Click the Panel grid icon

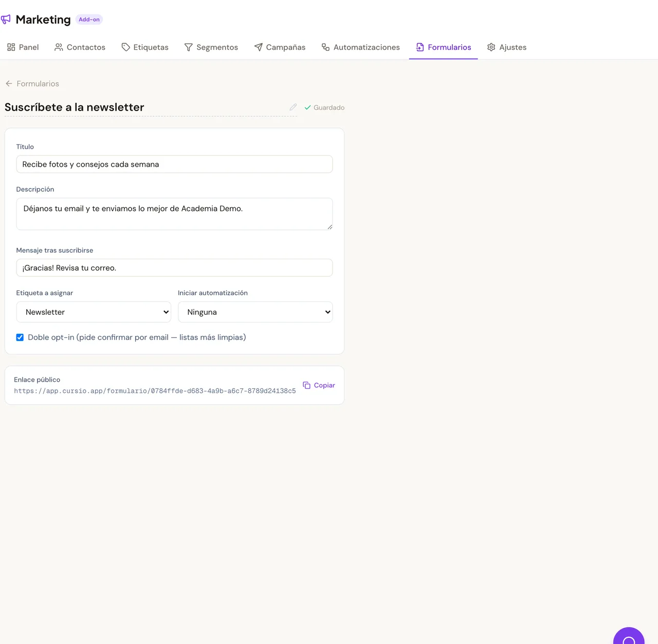(11, 47)
